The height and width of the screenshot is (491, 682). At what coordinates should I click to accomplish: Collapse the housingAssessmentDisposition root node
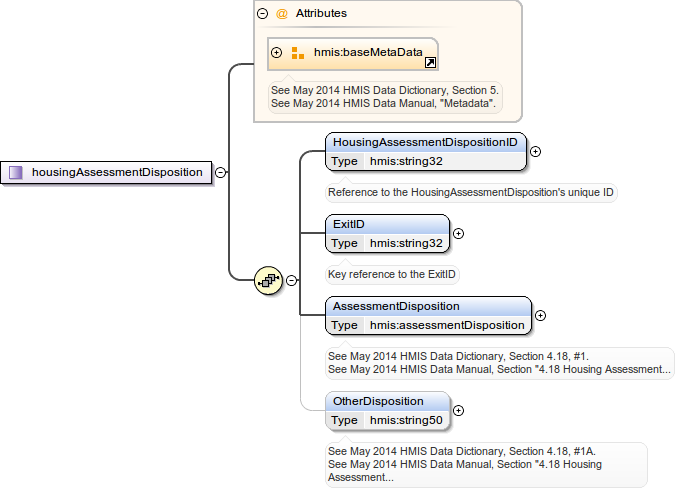tap(220, 172)
